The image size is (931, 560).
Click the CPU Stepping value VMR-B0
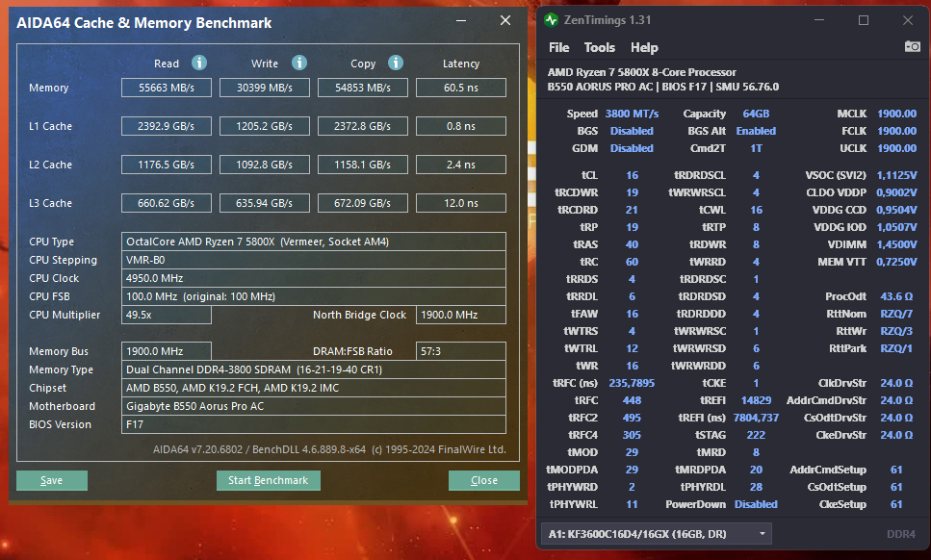tap(314, 260)
